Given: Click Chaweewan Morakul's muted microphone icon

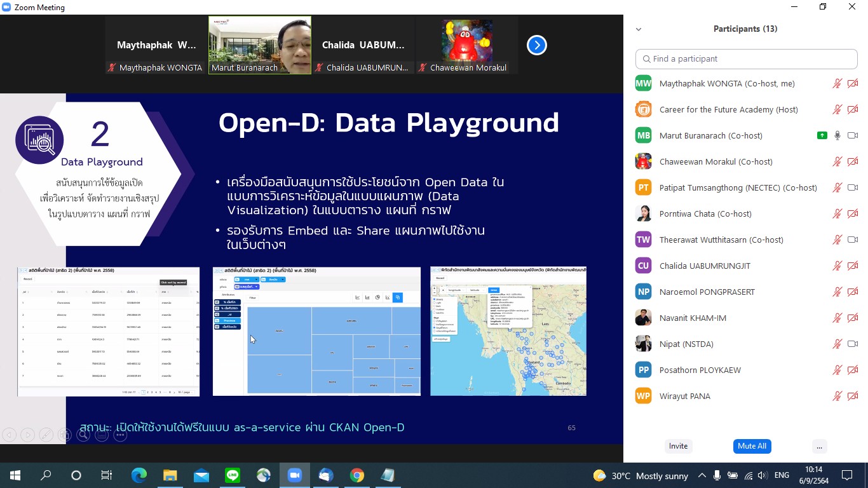Looking at the screenshot, I should (x=837, y=161).
